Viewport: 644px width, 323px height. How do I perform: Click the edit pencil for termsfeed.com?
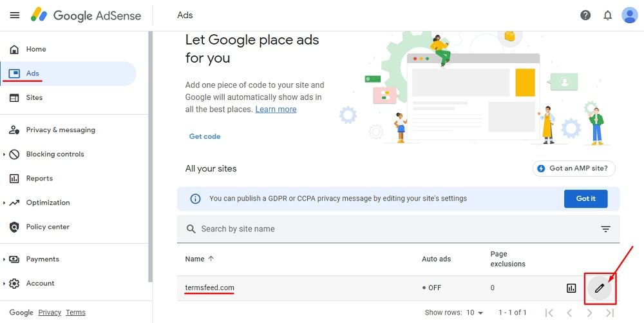point(600,288)
